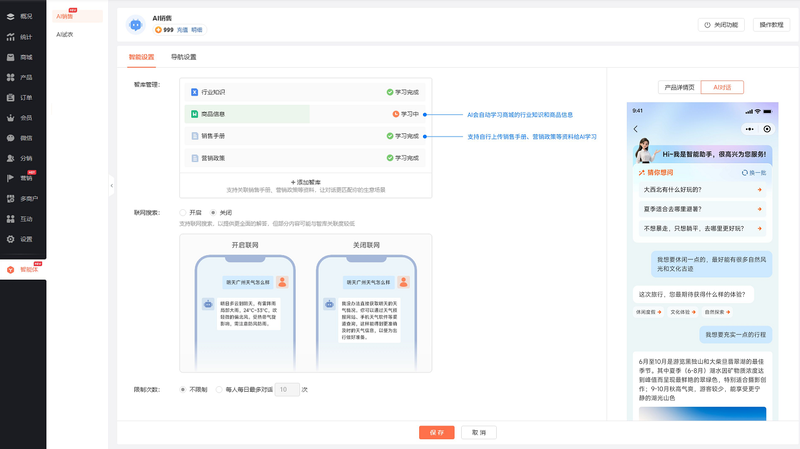Click the 关闭功能 button
The image size is (800, 449).
click(x=720, y=24)
